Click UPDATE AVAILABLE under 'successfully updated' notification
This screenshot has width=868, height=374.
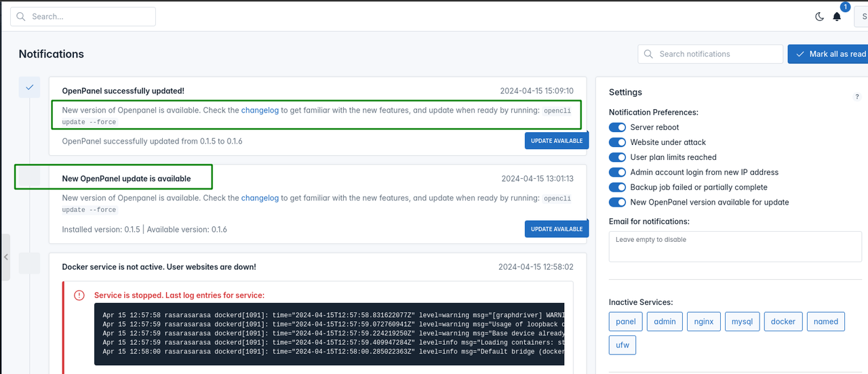tap(557, 141)
